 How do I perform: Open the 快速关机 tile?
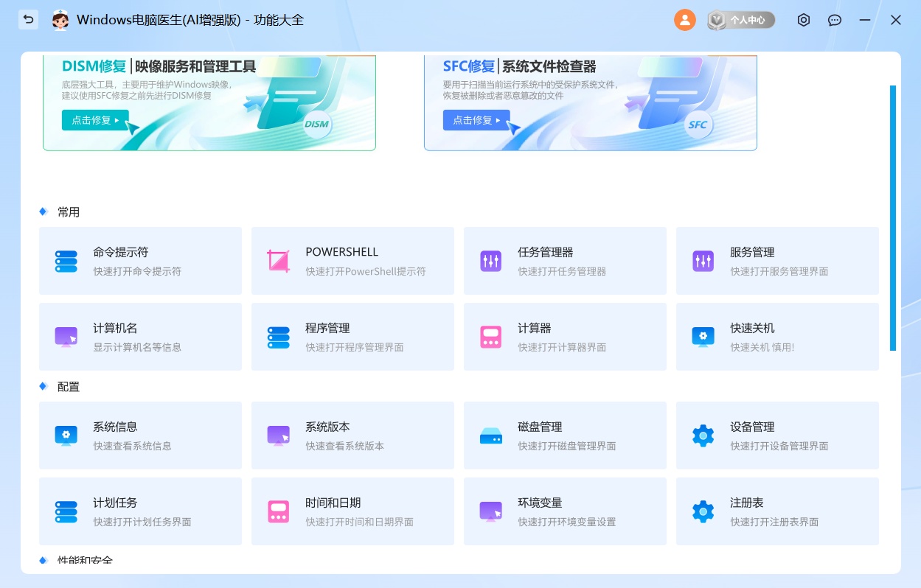[x=777, y=337]
